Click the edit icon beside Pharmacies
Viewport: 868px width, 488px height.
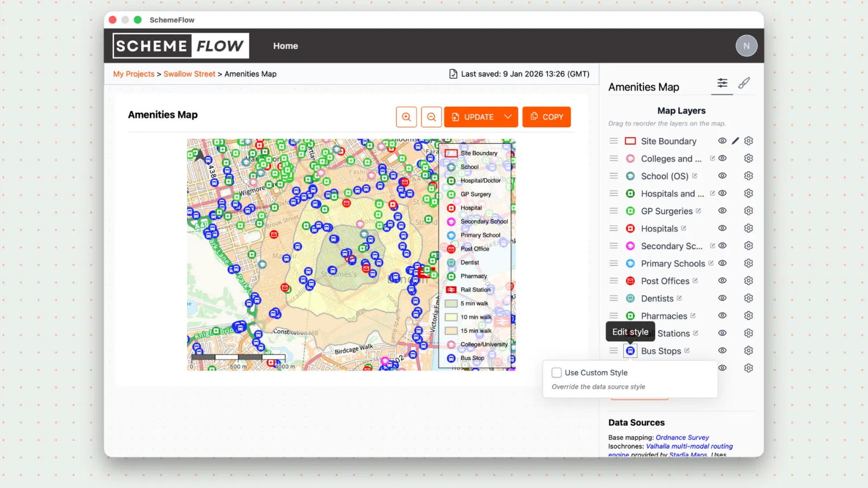coord(693,315)
